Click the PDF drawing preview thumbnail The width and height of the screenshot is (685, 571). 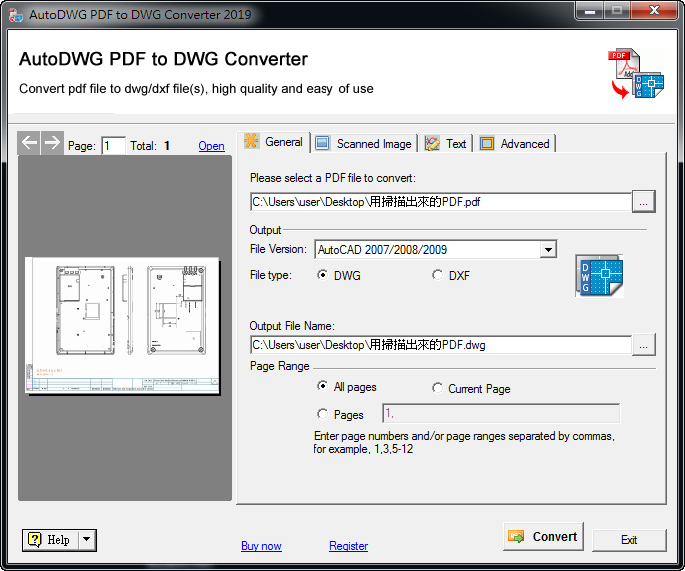tap(122, 325)
